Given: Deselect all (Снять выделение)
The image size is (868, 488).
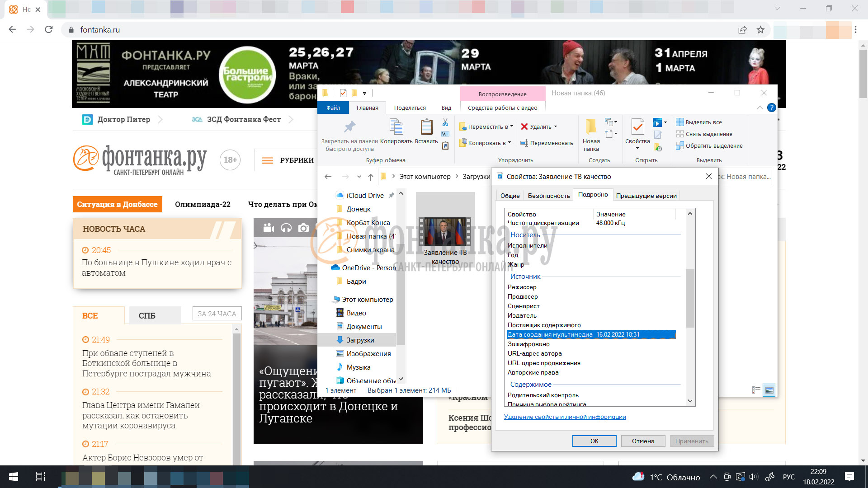Looking at the screenshot, I should (704, 134).
